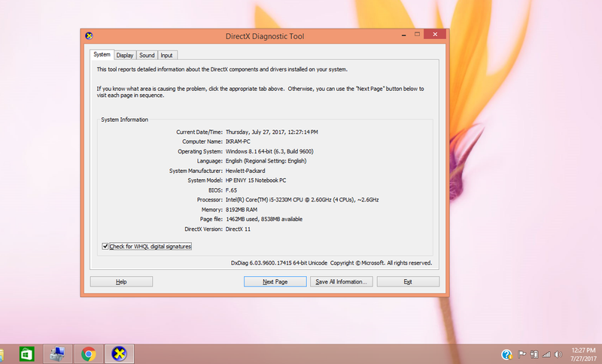
Task: Click the 'Processor:' label
Action: (x=210, y=200)
